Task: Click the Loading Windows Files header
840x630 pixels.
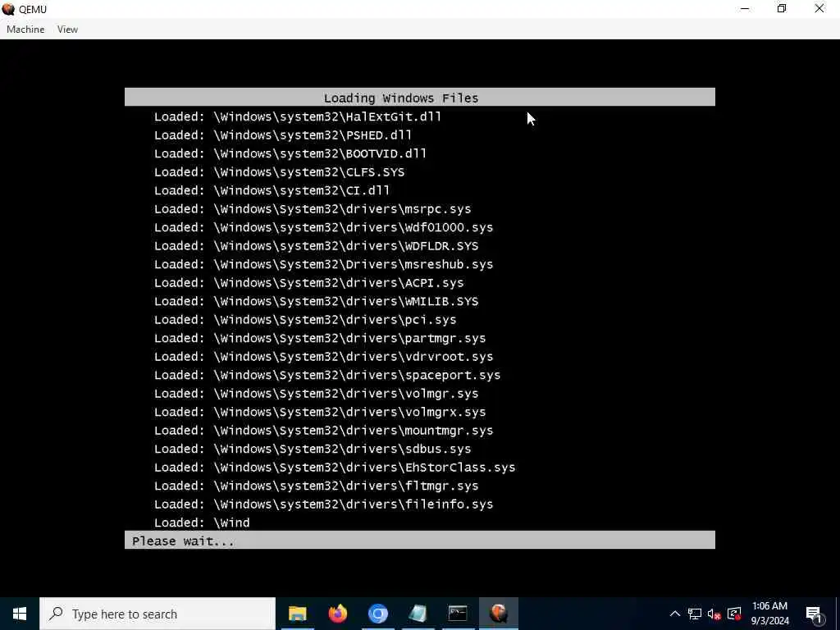Action: [420, 98]
